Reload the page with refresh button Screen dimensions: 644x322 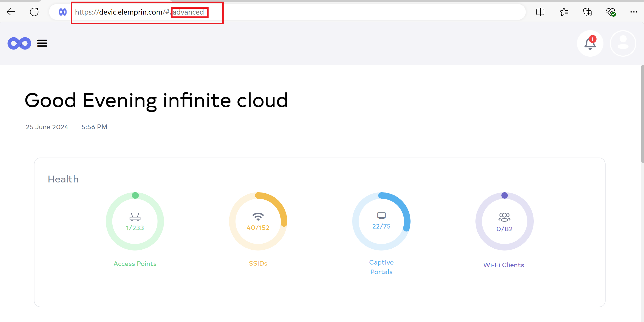click(x=34, y=12)
